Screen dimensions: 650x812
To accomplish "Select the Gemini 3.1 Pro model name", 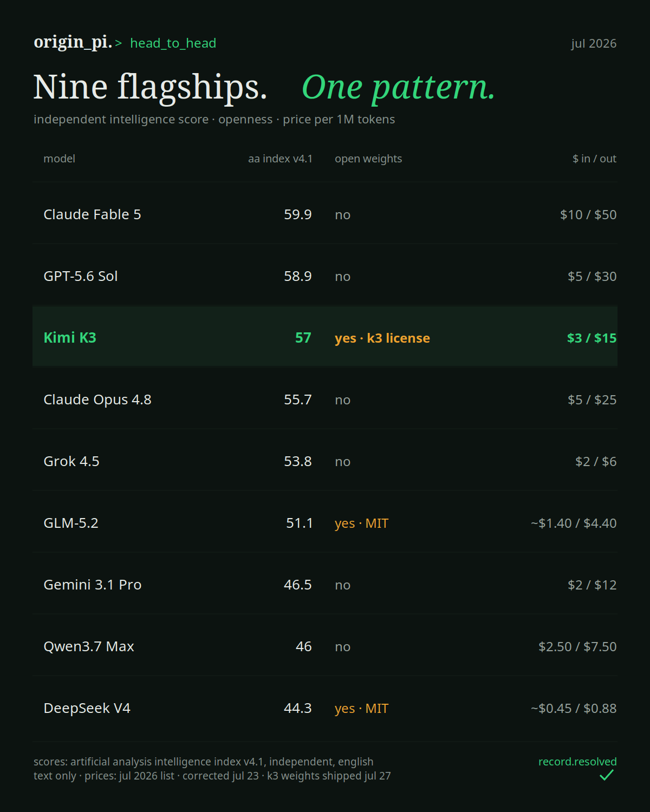I will [x=93, y=585].
